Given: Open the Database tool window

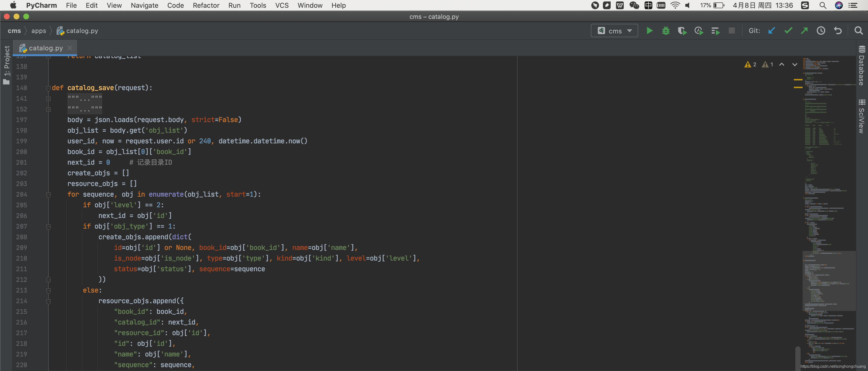Looking at the screenshot, I should pyautogui.click(x=862, y=65).
